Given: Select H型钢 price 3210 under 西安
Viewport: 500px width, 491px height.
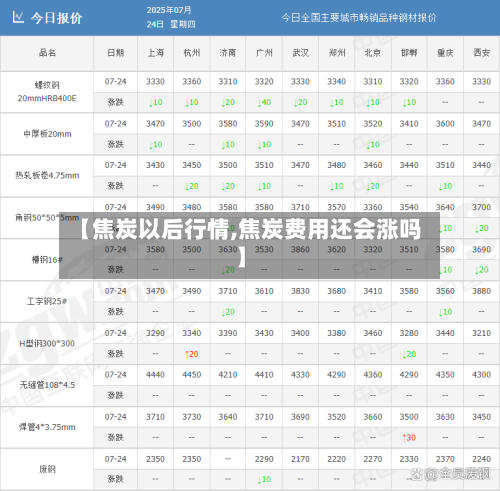Looking at the screenshot, I should (482, 333).
